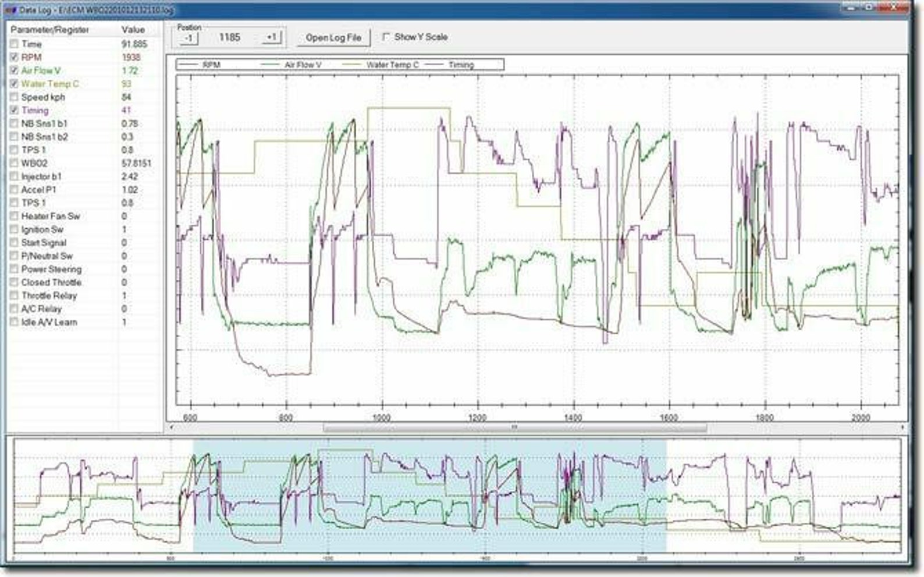Uncheck the RPM parameter checkbox
This screenshot has height=577, width=924.
point(14,58)
